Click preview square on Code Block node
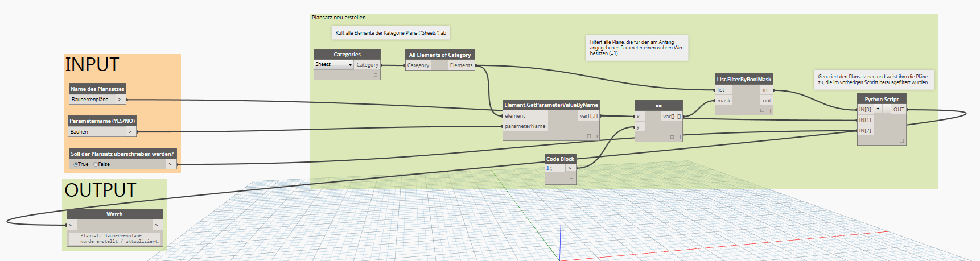Screen dimensions: 980x261 pyautogui.click(x=571, y=180)
